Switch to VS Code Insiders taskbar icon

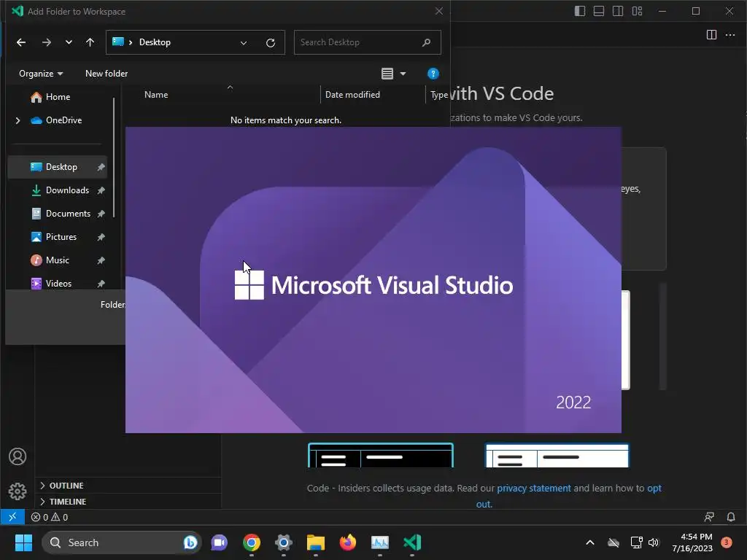click(412, 542)
